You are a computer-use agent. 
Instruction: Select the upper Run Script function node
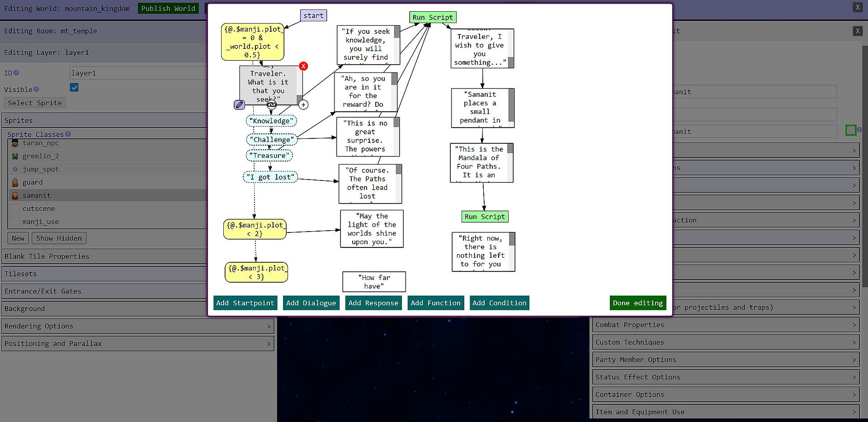(x=433, y=17)
